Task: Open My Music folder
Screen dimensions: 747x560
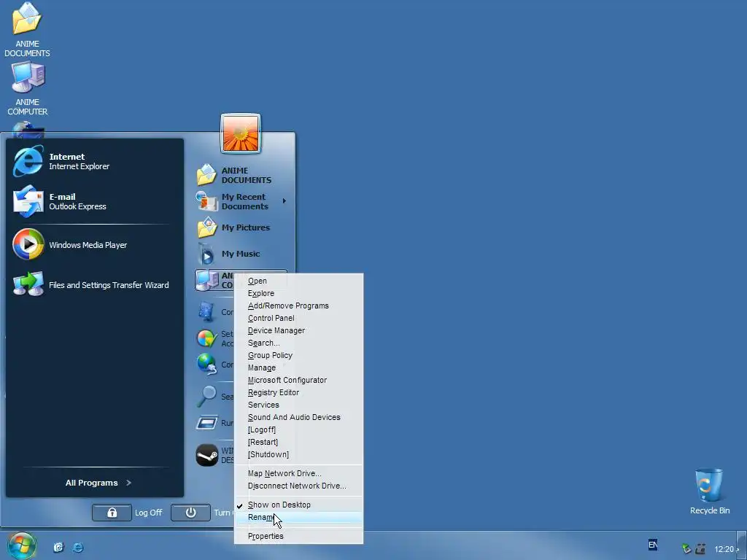Action: point(241,254)
